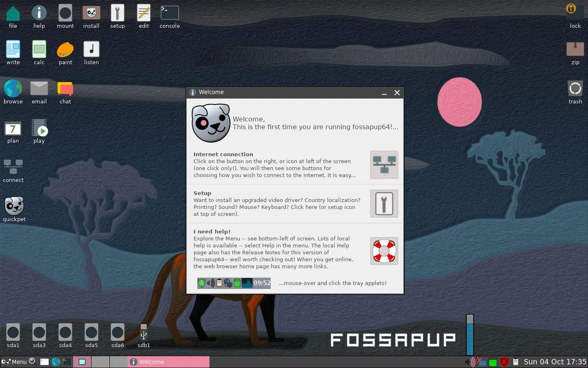Click the speaker volume tray icon
The height and width of the screenshot is (368, 588).
tap(469, 362)
